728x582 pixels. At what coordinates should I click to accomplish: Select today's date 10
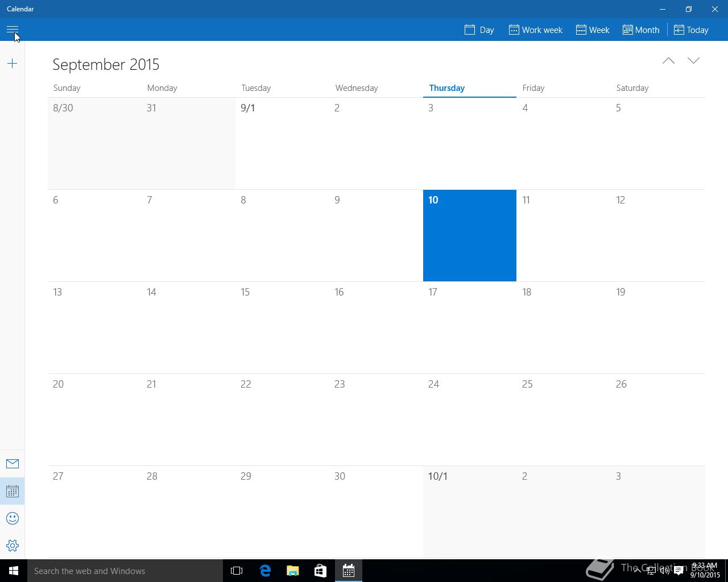[470, 235]
